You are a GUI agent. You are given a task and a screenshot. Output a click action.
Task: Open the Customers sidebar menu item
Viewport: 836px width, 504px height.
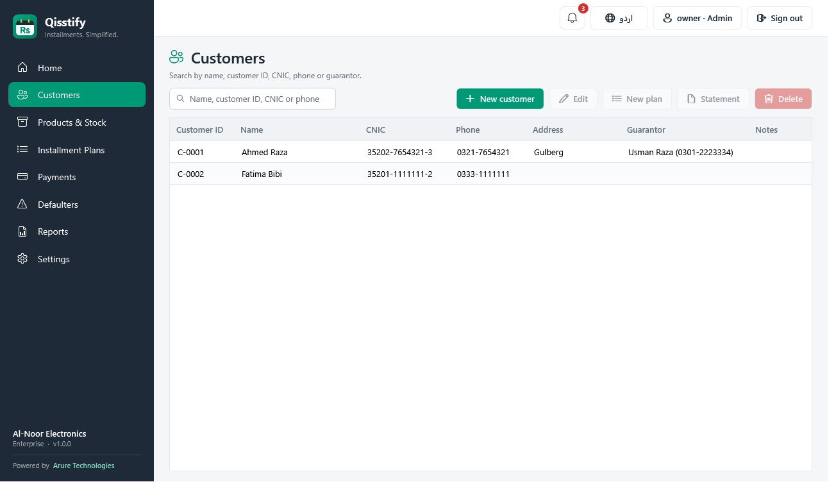pyautogui.click(x=77, y=95)
